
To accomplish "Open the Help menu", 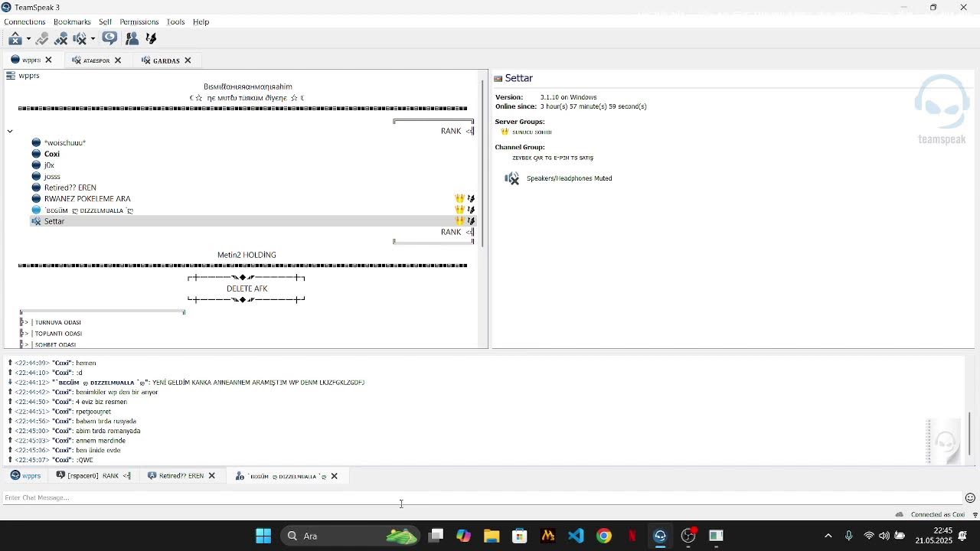I will 201,22.
